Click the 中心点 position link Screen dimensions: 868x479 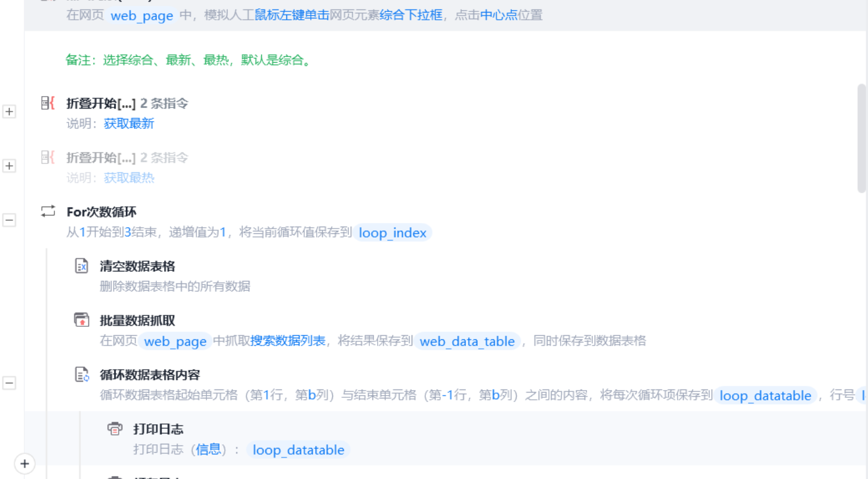click(499, 15)
